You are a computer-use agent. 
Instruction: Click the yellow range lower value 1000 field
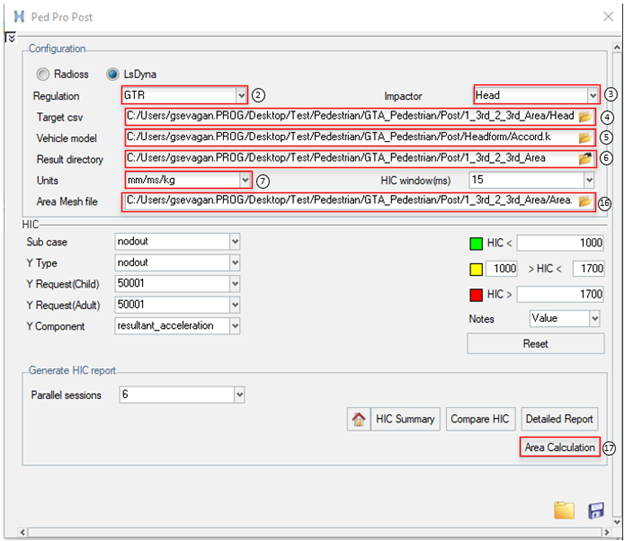501,269
